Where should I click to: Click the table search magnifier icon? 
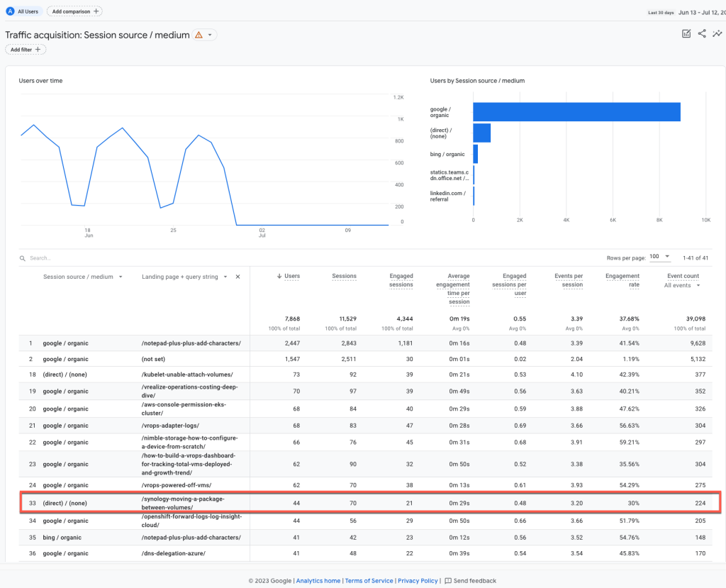[22, 258]
